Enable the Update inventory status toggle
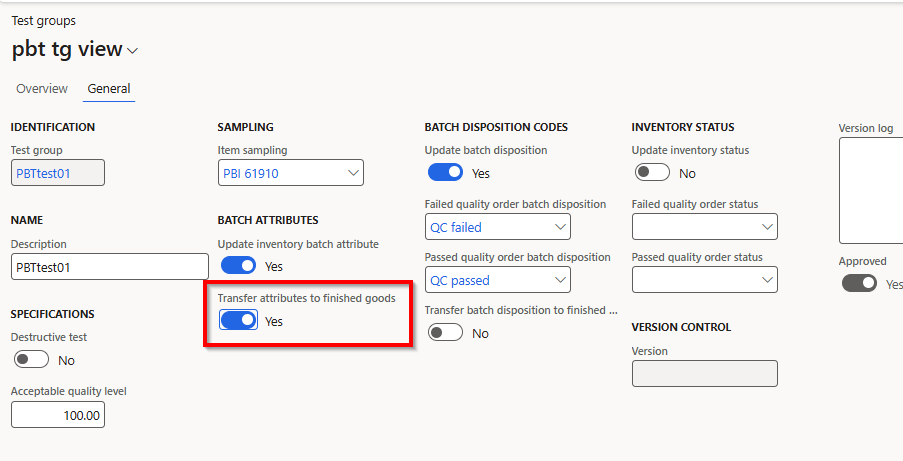The width and height of the screenshot is (903, 461). coord(653,173)
